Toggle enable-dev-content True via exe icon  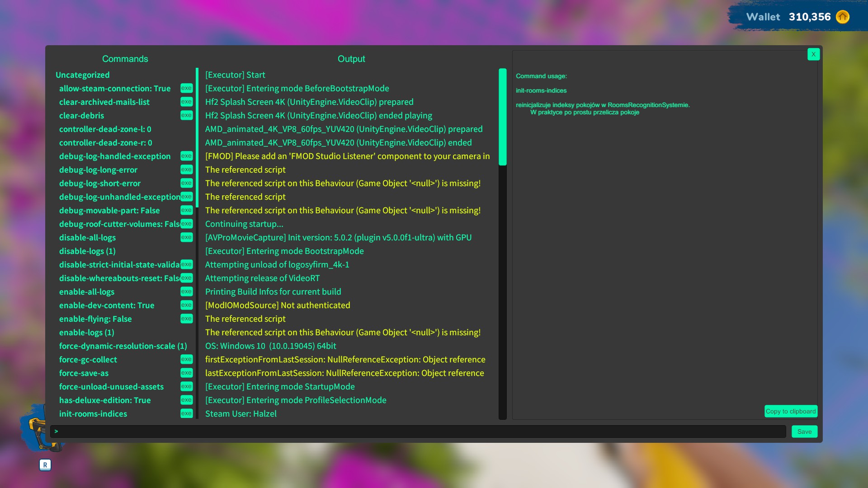tap(186, 305)
